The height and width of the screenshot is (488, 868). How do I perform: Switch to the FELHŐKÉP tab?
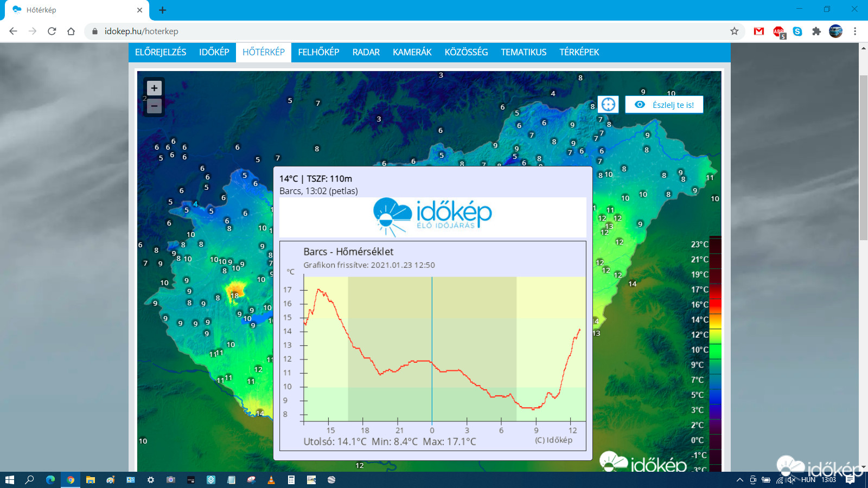click(318, 52)
